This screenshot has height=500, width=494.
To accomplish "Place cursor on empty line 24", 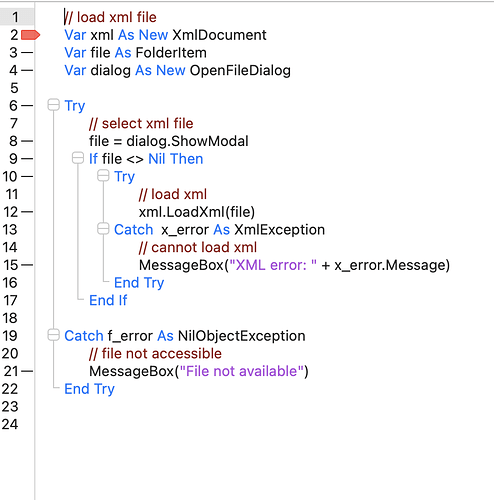I will coord(263,424).
